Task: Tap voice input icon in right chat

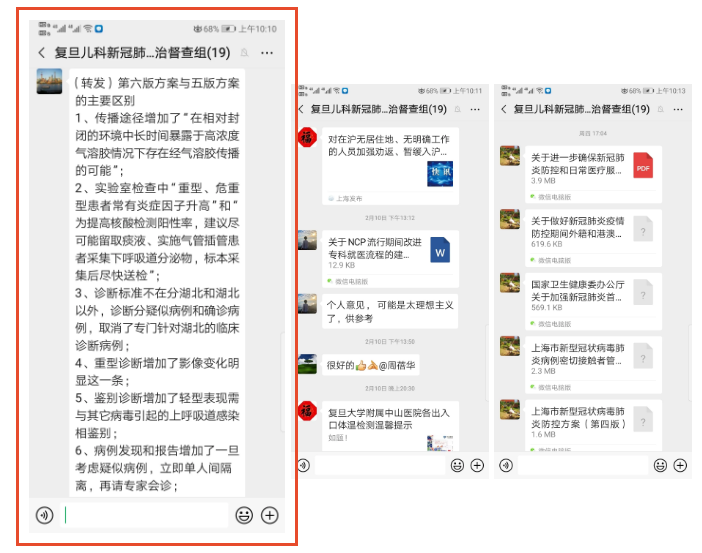Action: tap(506, 466)
